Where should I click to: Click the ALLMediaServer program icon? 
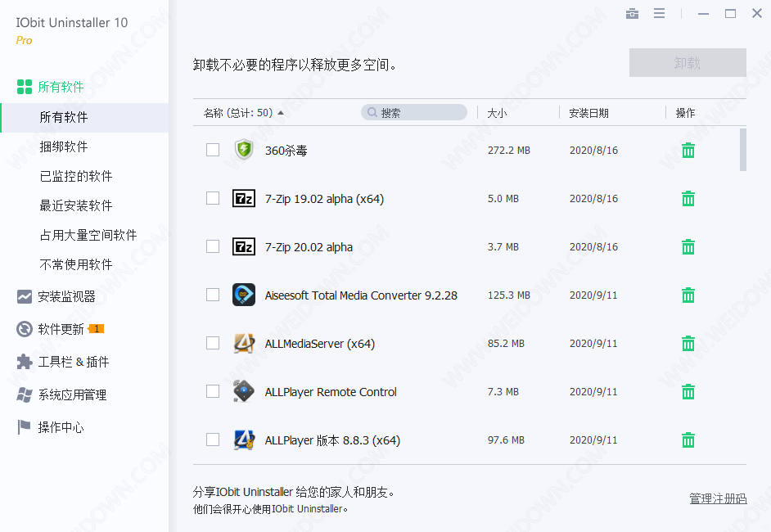coord(244,343)
